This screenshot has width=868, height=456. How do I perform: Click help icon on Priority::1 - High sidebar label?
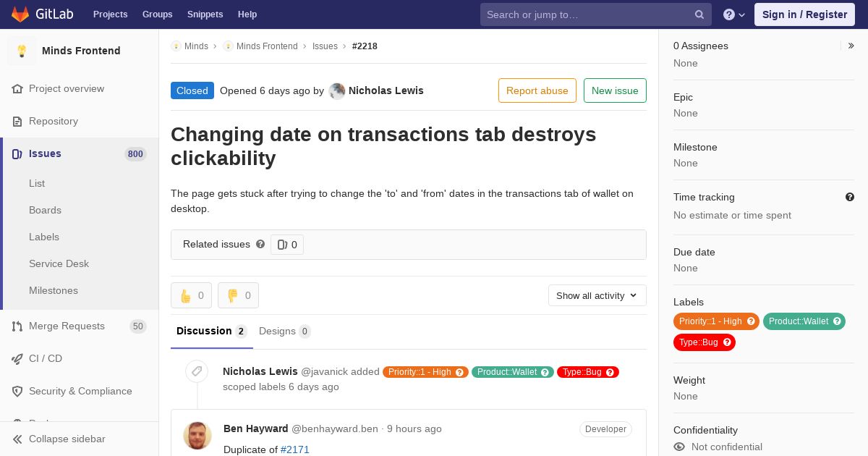pos(751,321)
